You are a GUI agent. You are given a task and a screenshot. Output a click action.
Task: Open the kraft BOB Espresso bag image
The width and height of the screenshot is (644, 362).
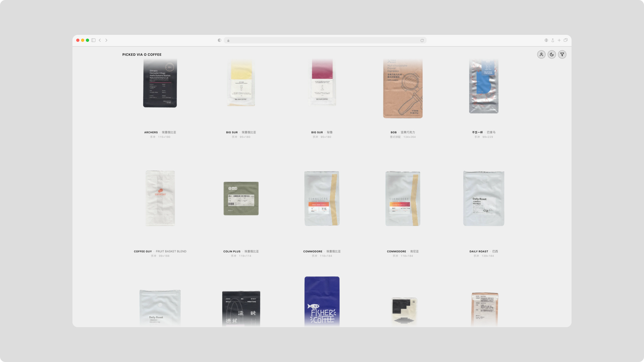coord(403,88)
